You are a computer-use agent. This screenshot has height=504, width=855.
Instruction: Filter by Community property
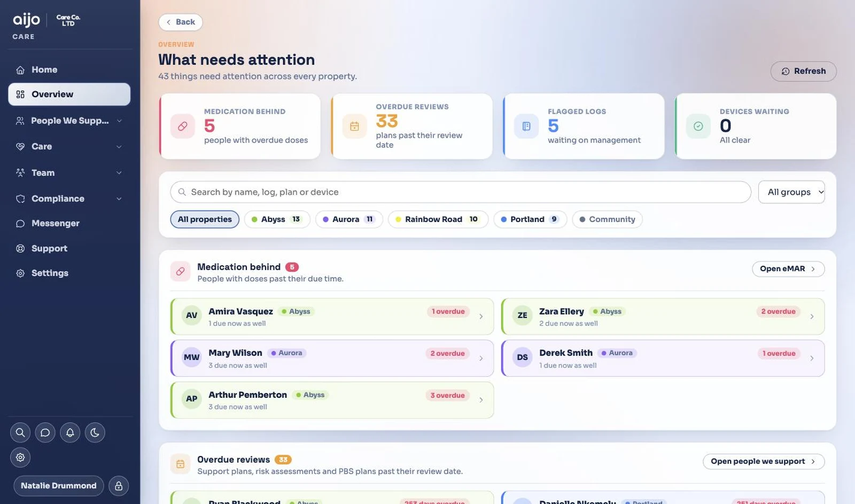[607, 219]
